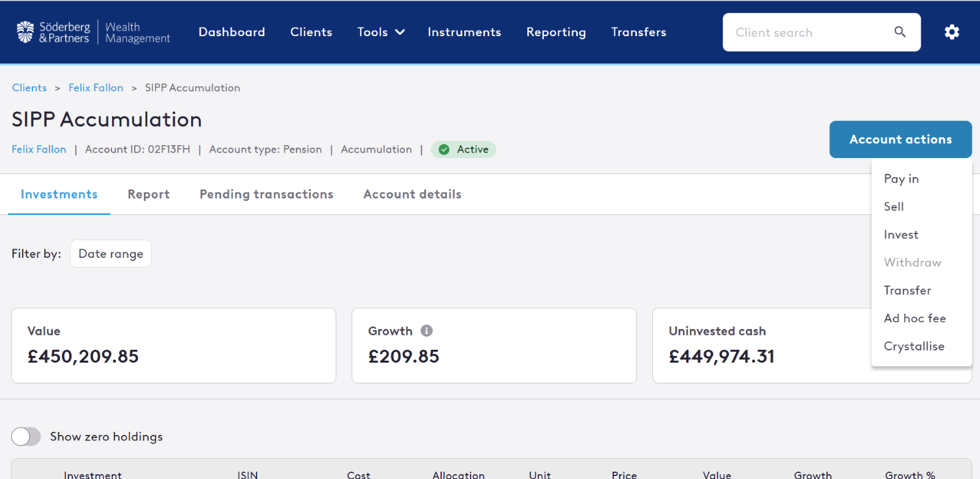The height and width of the screenshot is (479, 980).
Task: Open settings gear icon
Action: pyautogui.click(x=951, y=32)
